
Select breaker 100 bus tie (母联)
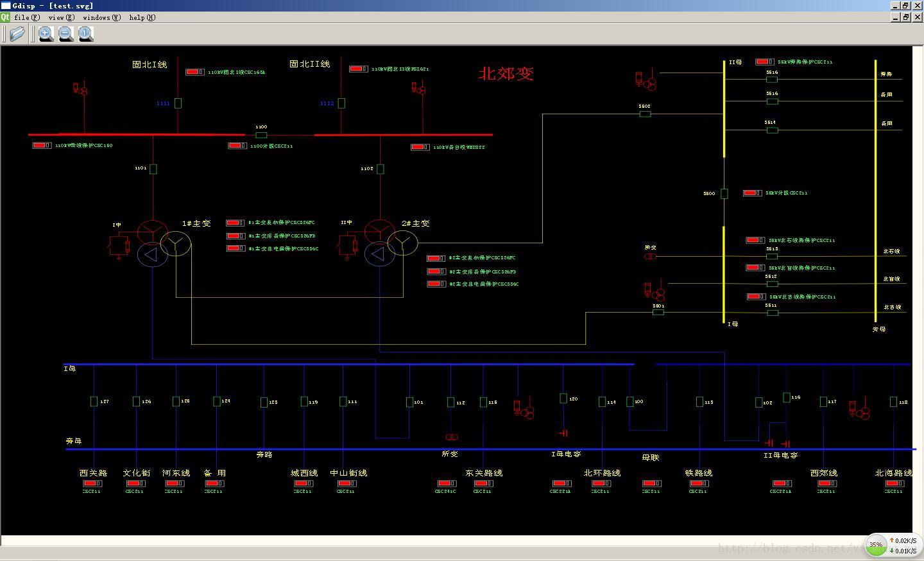pyautogui.click(x=630, y=401)
